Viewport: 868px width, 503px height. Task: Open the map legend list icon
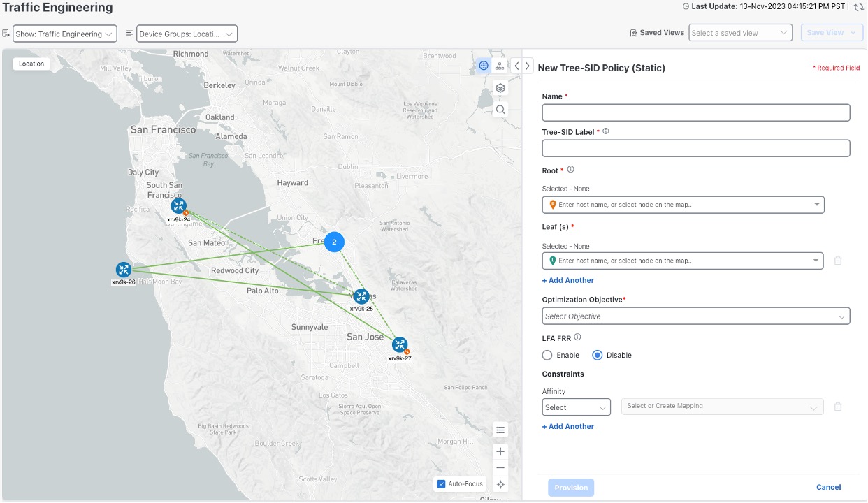(500, 430)
